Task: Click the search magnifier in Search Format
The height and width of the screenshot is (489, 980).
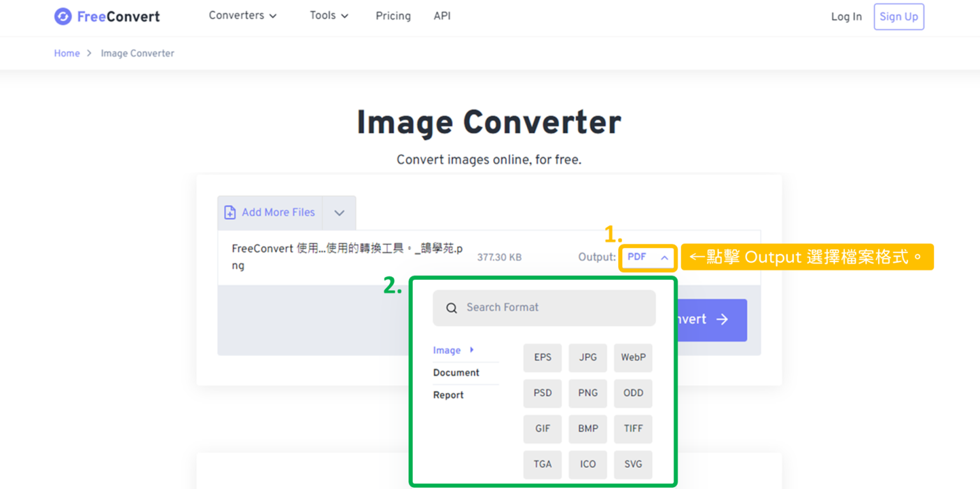Action: 451,308
